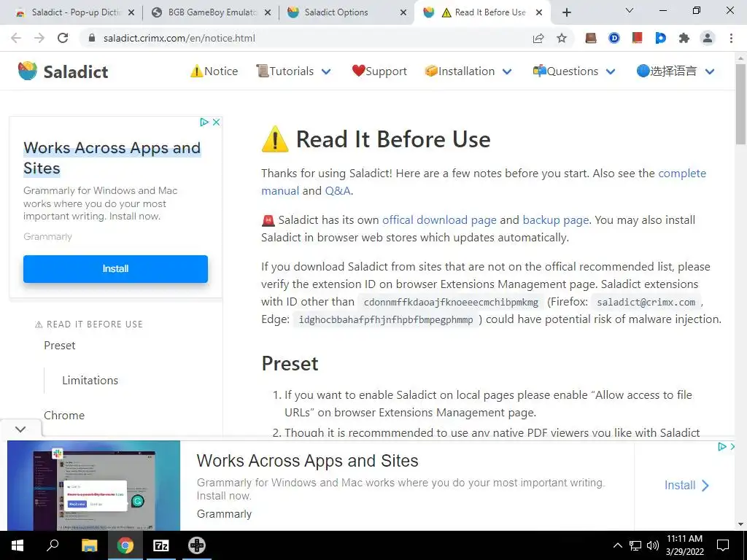Open Windows taskbar search
The width and height of the screenshot is (747, 560).
click(53, 545)
